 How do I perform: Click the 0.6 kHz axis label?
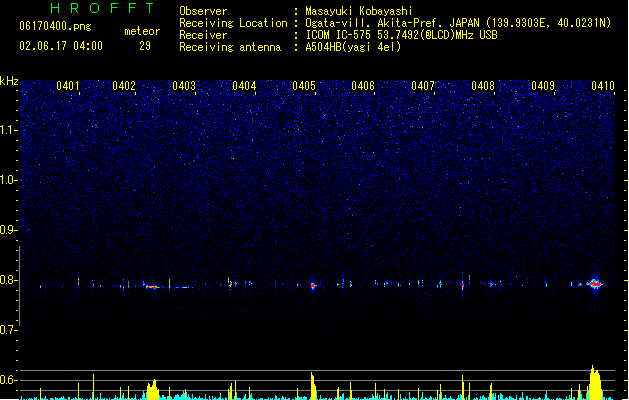coord(9,380)
